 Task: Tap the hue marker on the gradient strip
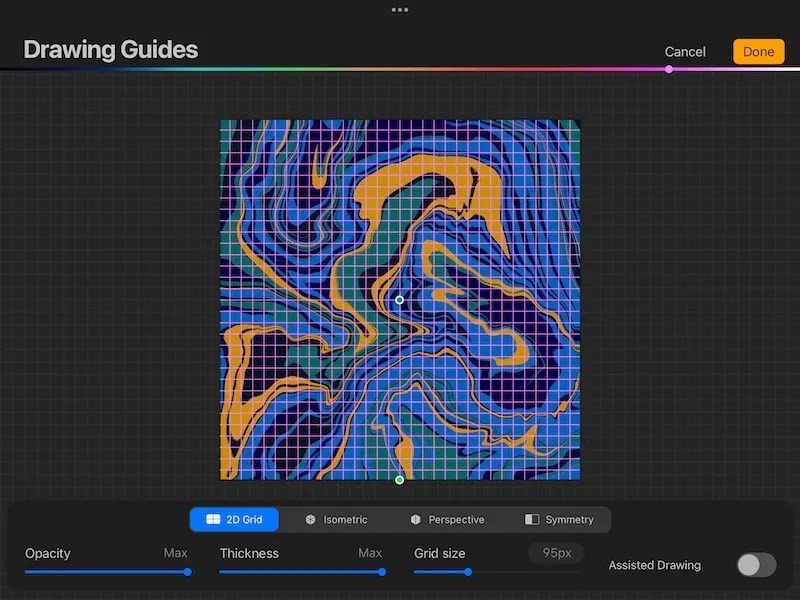(669, 69)
